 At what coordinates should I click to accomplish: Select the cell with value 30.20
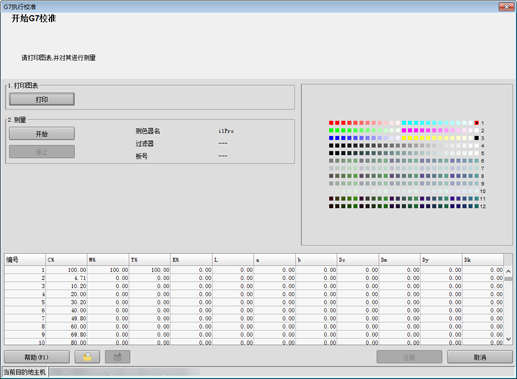click(66, 302)
